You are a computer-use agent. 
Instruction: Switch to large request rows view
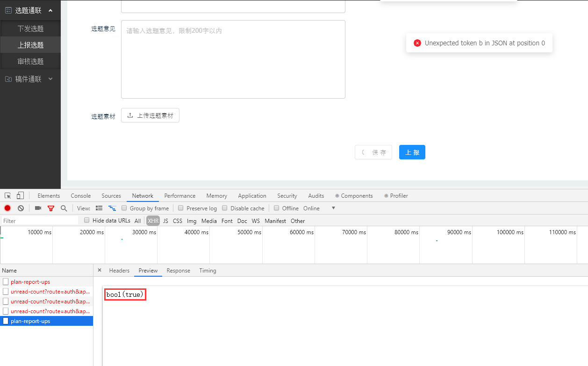click(x=99, y=208)
